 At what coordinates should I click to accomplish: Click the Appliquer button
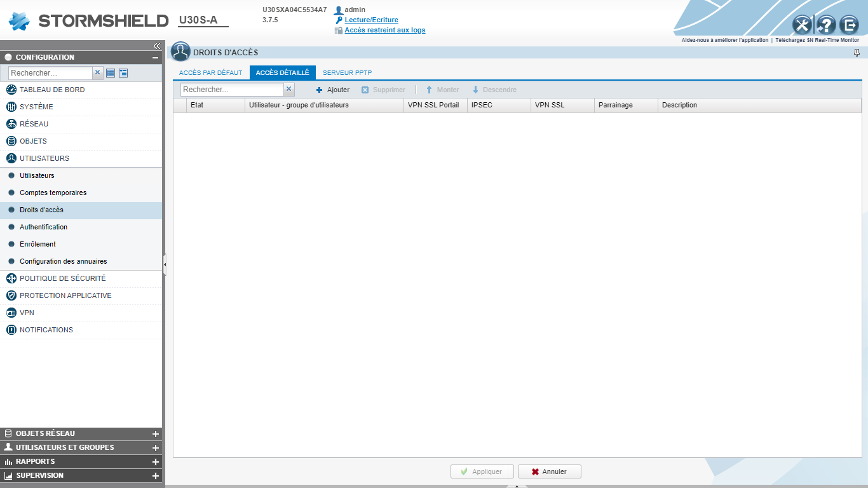[x=482, y=471]
